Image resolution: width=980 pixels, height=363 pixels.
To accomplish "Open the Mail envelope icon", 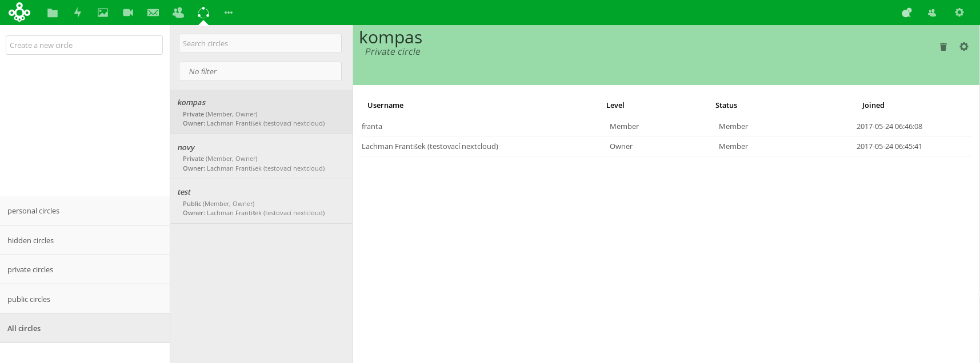I will click(153, 13).
